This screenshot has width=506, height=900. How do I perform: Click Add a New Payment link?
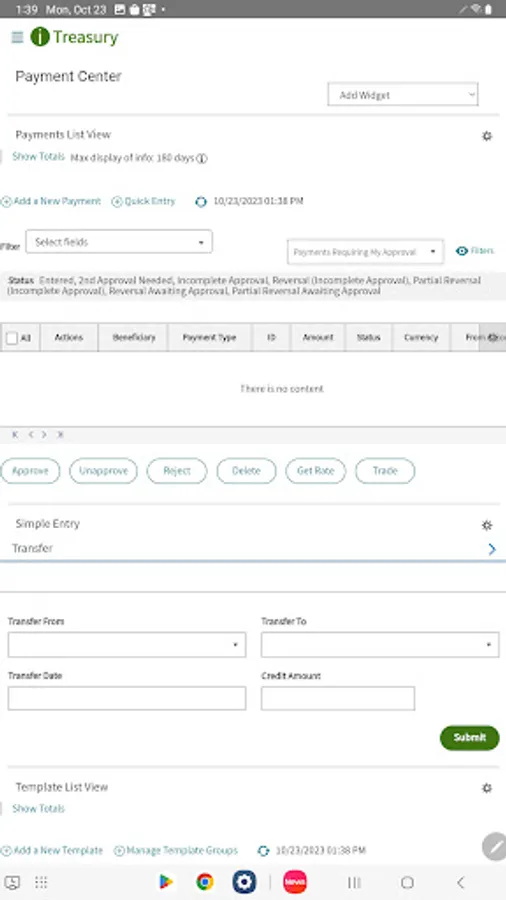coord(51,201)
